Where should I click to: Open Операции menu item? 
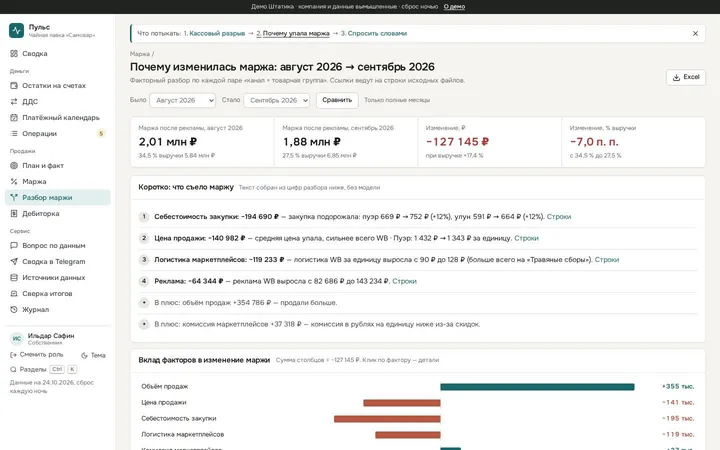pos(57,134)
